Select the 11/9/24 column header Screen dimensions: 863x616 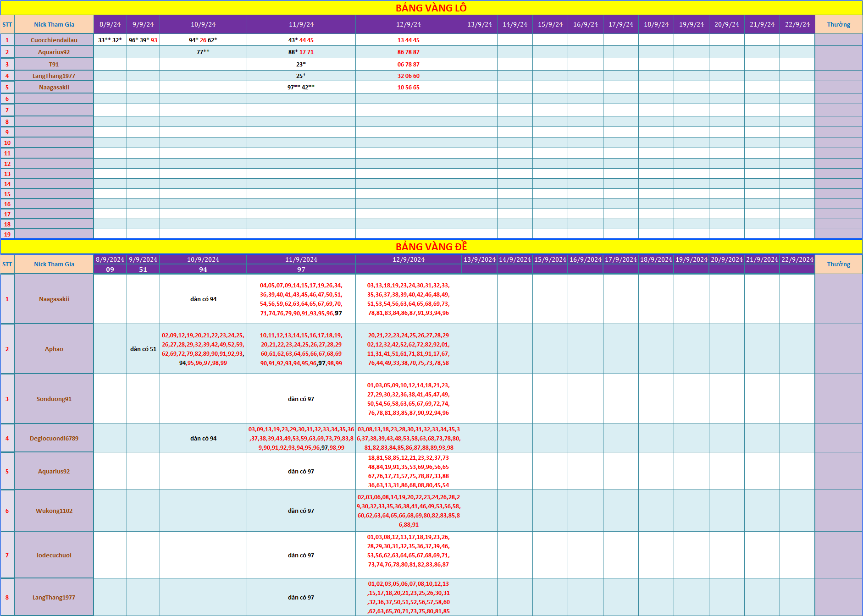[x=301, y=24]
